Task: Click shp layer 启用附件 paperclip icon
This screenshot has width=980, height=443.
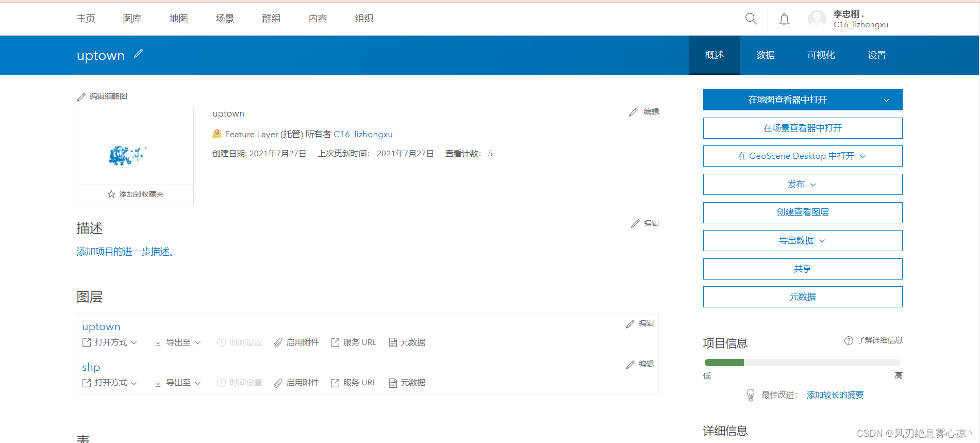Action: pyautogui.click(x=278, y=383)
